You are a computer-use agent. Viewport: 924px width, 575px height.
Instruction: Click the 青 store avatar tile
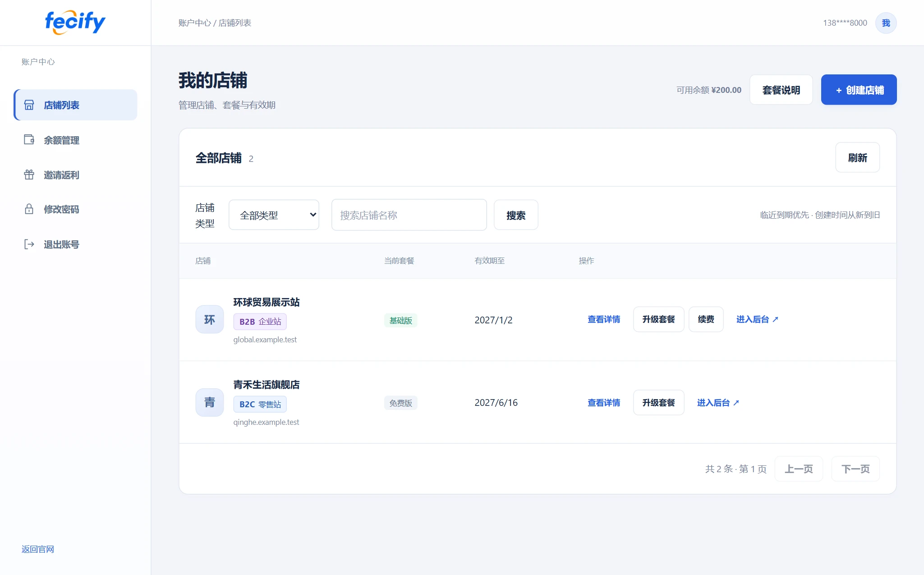[210, 402]
